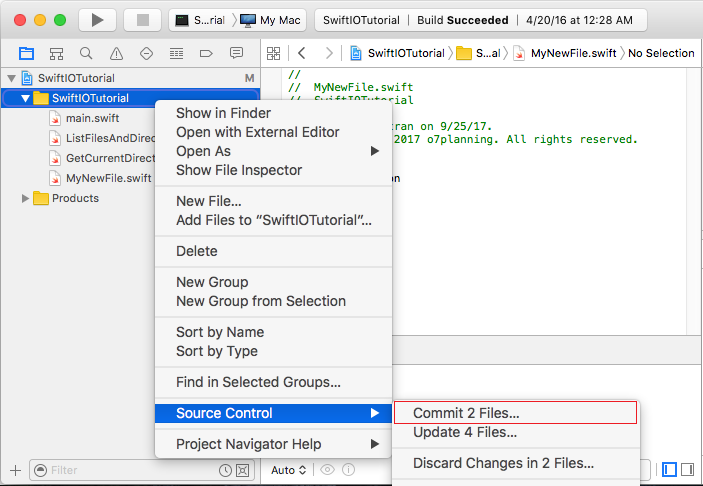The height and width of the screenshot is (486, 703).
Task: Click SwiftIOTutorial project in jump bar
Action: 398,53
